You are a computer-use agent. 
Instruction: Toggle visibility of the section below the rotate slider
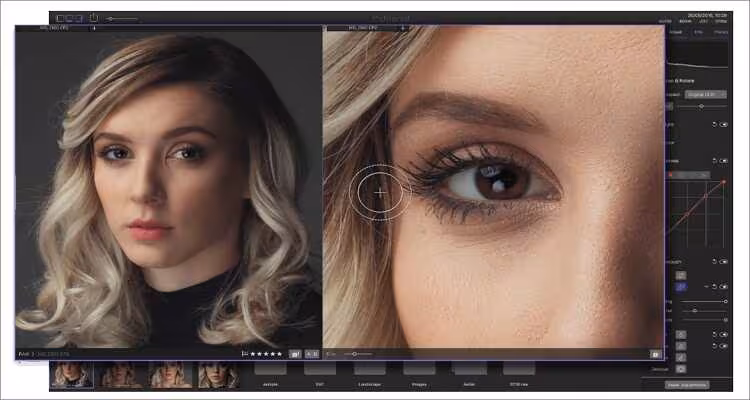pos(724,124)
